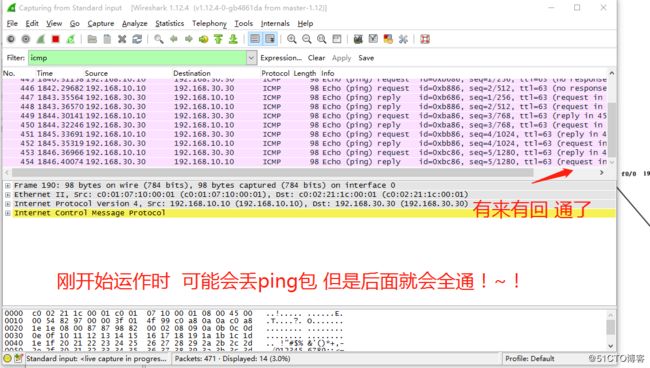
Task: Edit coloring rules icon
Action: coord(388,39)
